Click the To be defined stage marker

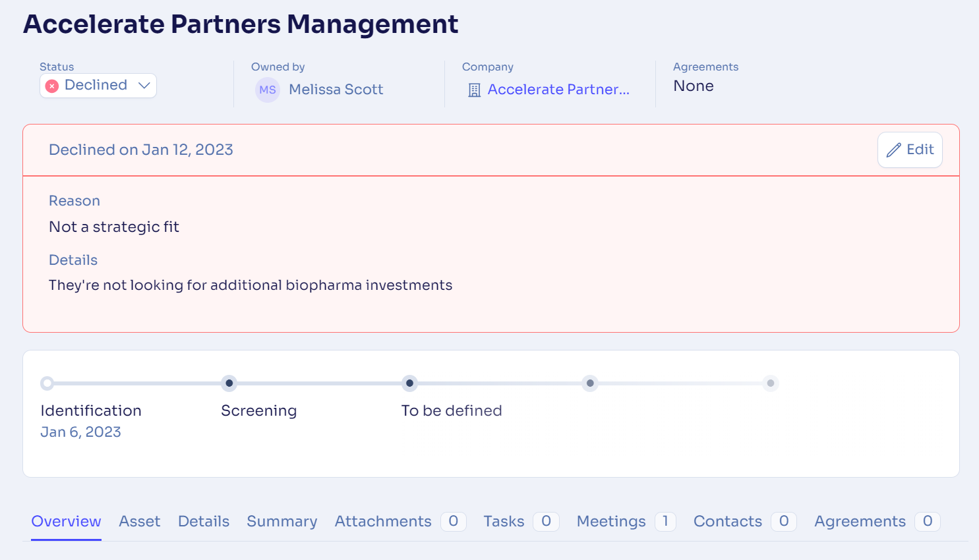[409, 383]
